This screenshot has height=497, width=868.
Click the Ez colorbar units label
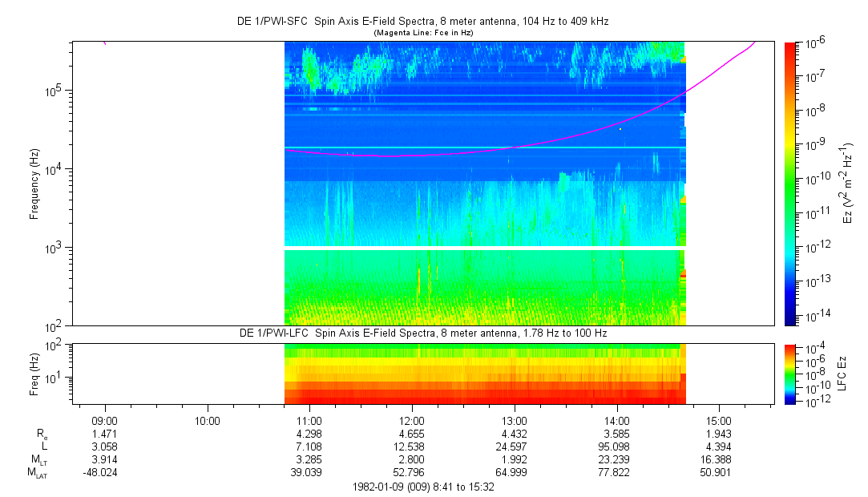click(x=849, y=184)
